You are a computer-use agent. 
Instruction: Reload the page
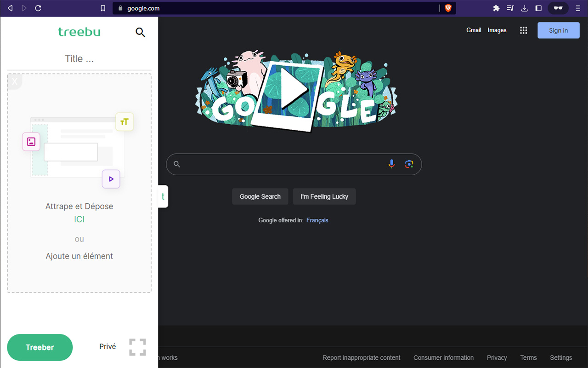click(38, 8)
